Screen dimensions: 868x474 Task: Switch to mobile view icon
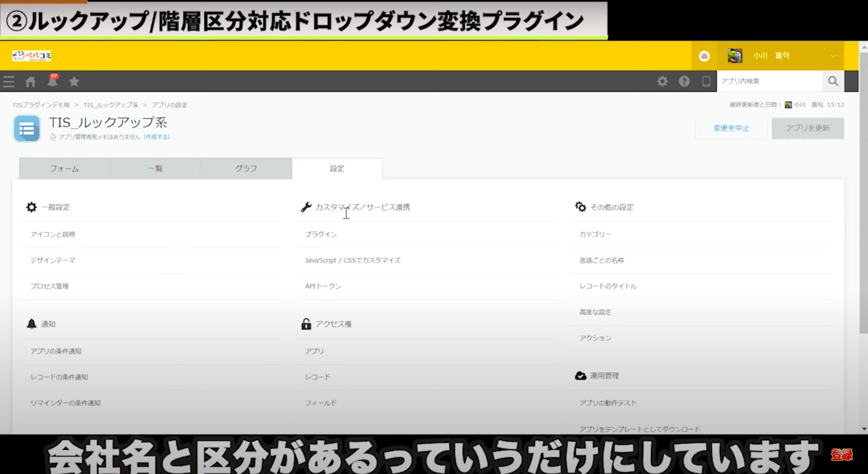coord(706,81)
